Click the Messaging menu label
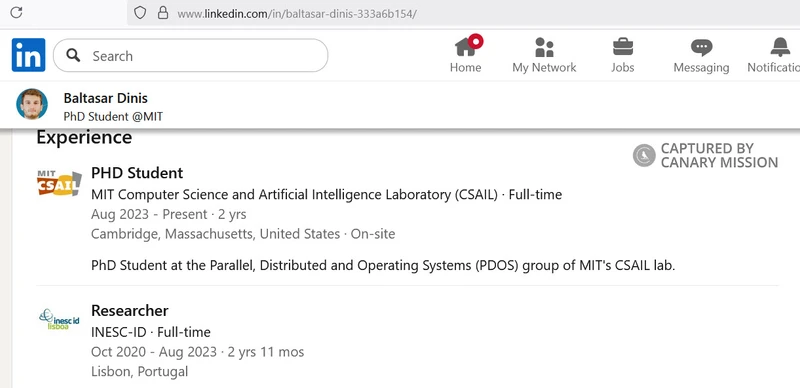This screenshot has height=388, width=800. pos(702,67)
